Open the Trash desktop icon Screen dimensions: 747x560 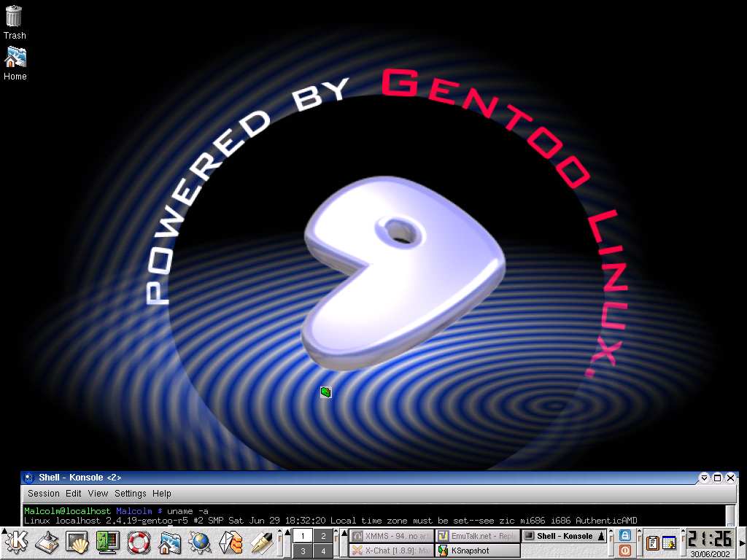(14, 22)
